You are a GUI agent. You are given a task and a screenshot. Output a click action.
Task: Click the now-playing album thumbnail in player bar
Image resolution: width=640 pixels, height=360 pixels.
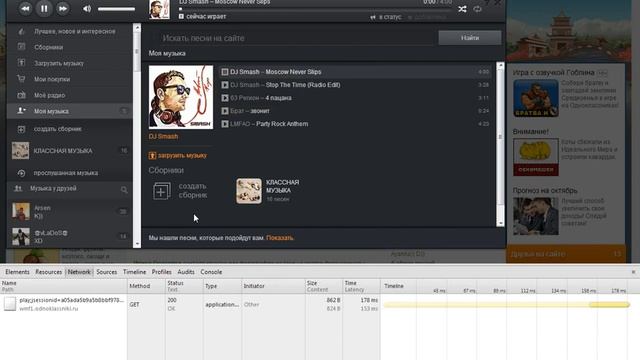[x=159, y=9]
